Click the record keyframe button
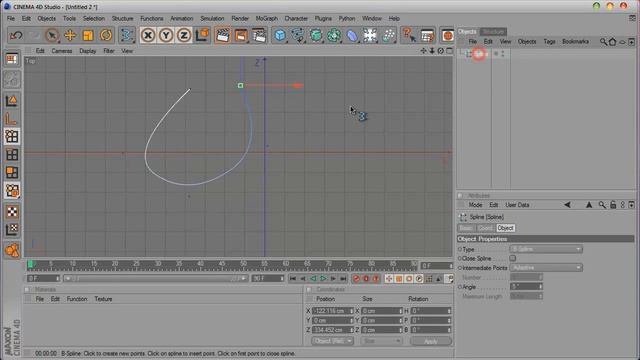This screenshot has width=640, height=360. point(356,278)
